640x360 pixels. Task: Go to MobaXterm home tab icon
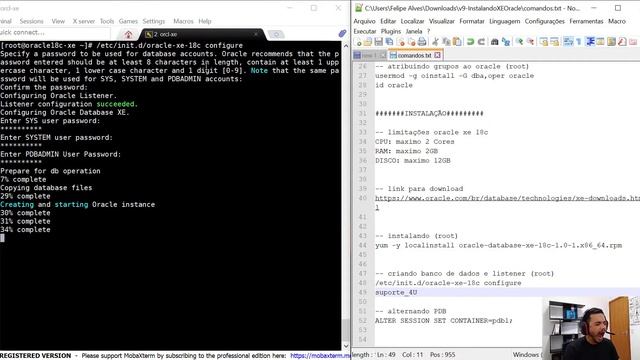(129, 35)
